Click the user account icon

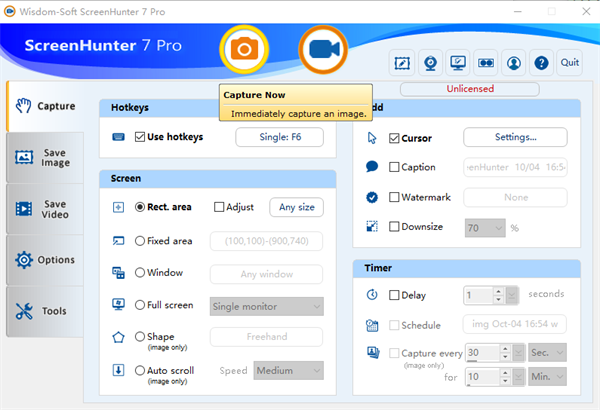click(514, 62)
